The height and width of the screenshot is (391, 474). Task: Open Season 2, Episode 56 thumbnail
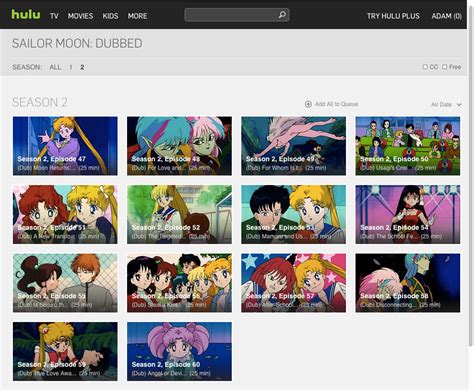(x=179, y=283)
